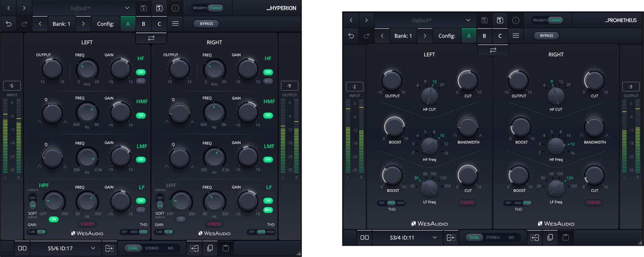Click the HF CUT knob in Prometheus's left channel
Image resolution: width=644 pixels, height=257 pixels.
430,95
